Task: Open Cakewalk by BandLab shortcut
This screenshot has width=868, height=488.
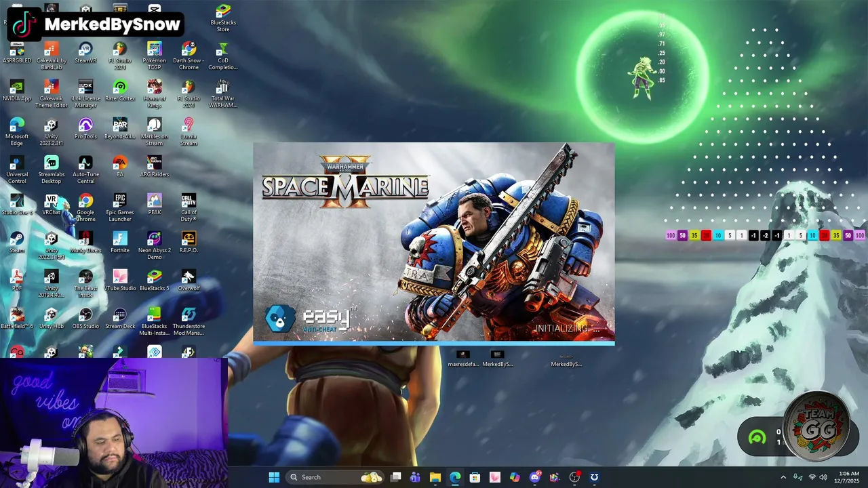Action: [52, 56]
